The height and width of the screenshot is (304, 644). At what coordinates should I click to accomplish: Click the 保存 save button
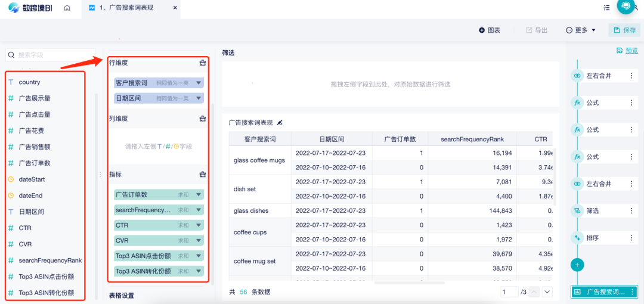[624, 30]
